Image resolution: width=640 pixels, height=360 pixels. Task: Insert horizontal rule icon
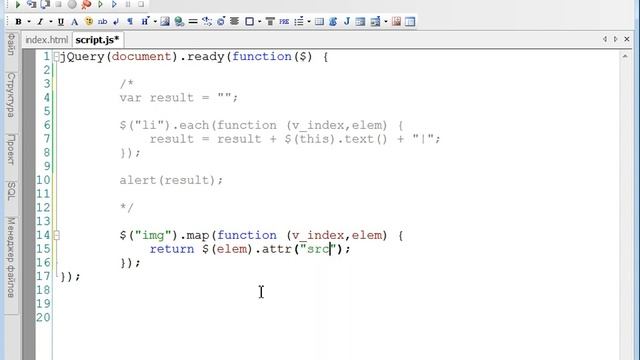click(193, 22)
